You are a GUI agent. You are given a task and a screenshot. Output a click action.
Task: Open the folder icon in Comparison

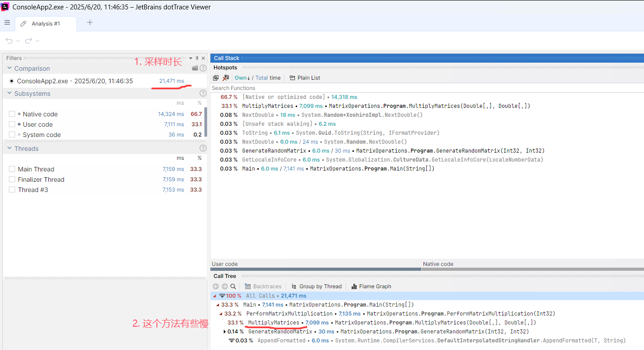pyautogui.click(x=195, y=68)
